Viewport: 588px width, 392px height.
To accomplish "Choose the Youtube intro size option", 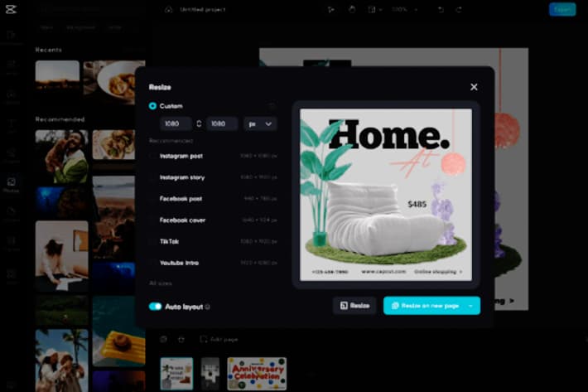I will (213, 263).
